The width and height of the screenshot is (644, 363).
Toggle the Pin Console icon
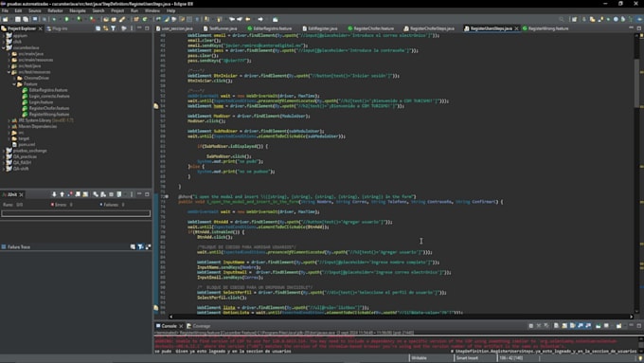[x=598, y=326]
